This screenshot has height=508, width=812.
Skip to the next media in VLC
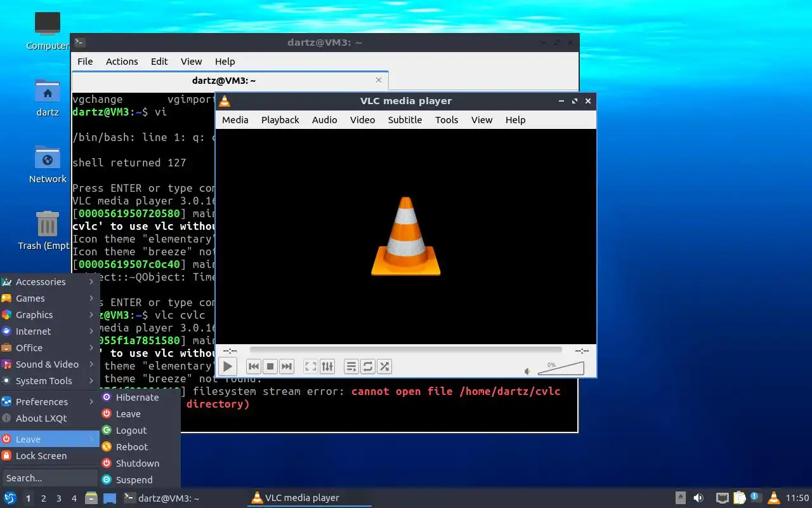tap(286, 366)
